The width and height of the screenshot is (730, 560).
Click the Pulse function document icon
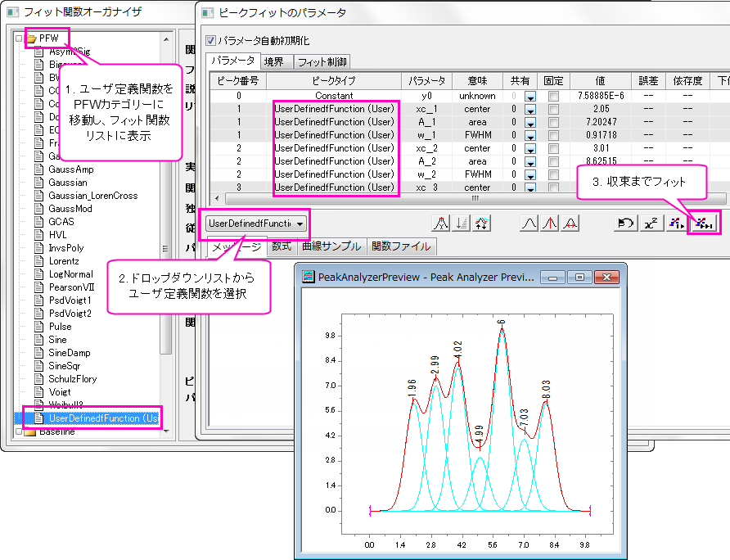click(x=39, y=326)
